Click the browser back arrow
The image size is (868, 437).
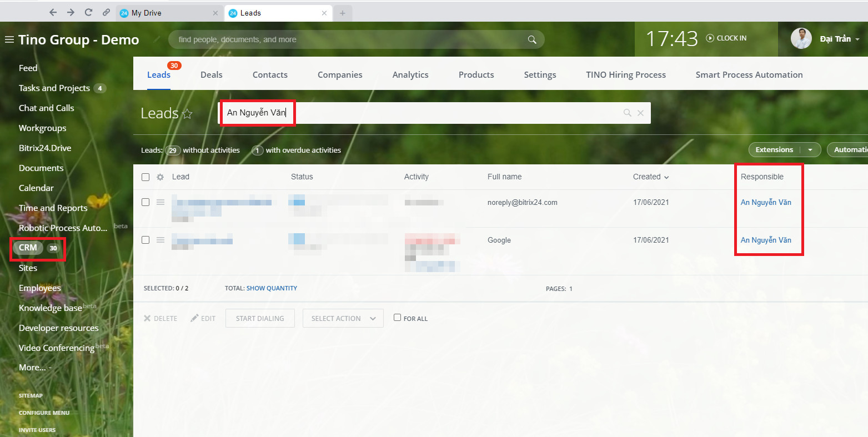pos(53,12)
